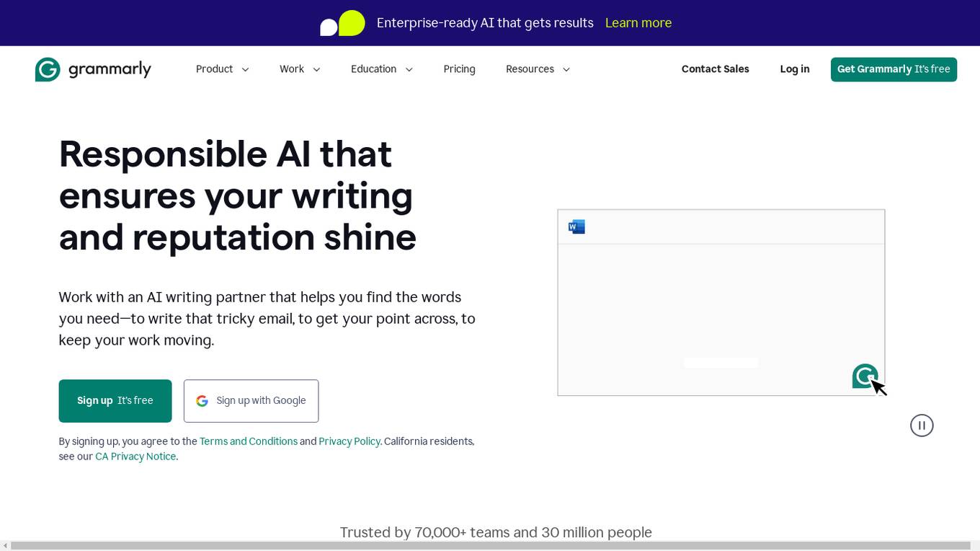Click the Word demo window area
This screenshot has height=551, width=980.
721,303
